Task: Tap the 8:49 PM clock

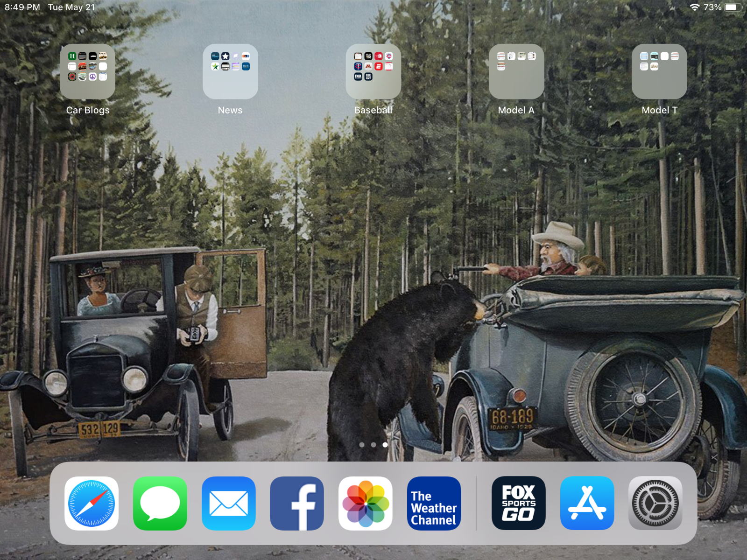Action: click(x=22, y=7)
